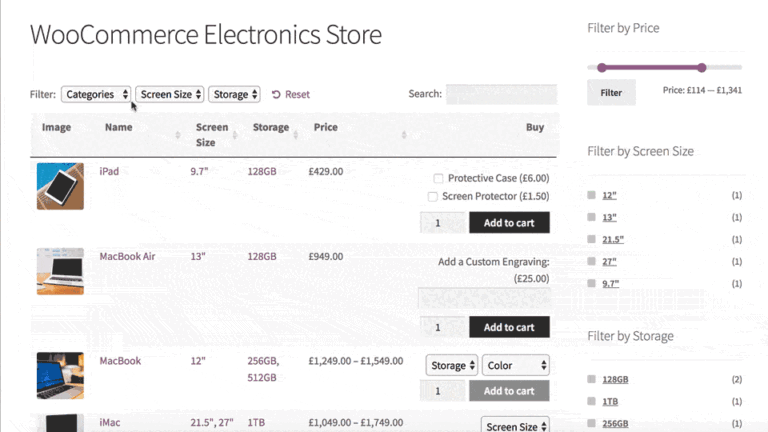Viewport: 768px width, 432px height.
Task: Sort table by Name column arrows
Action: pyautogui.click(x=178, y=135)
